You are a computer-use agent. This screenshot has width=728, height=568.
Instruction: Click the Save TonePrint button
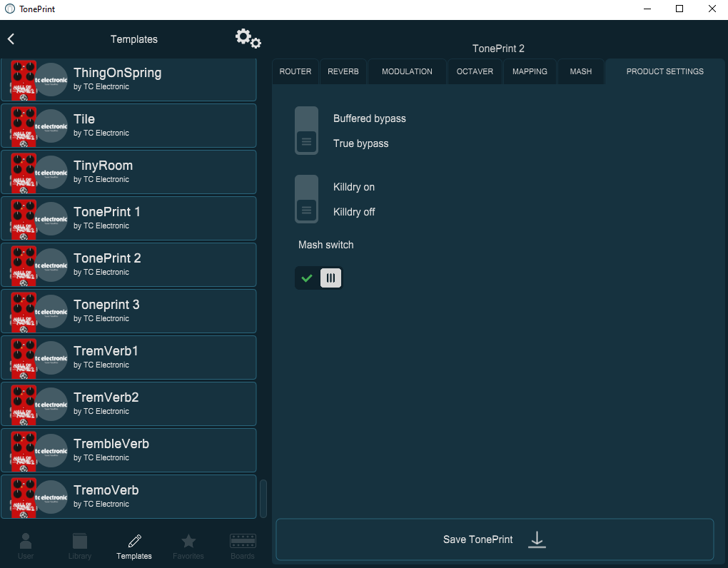495,539
